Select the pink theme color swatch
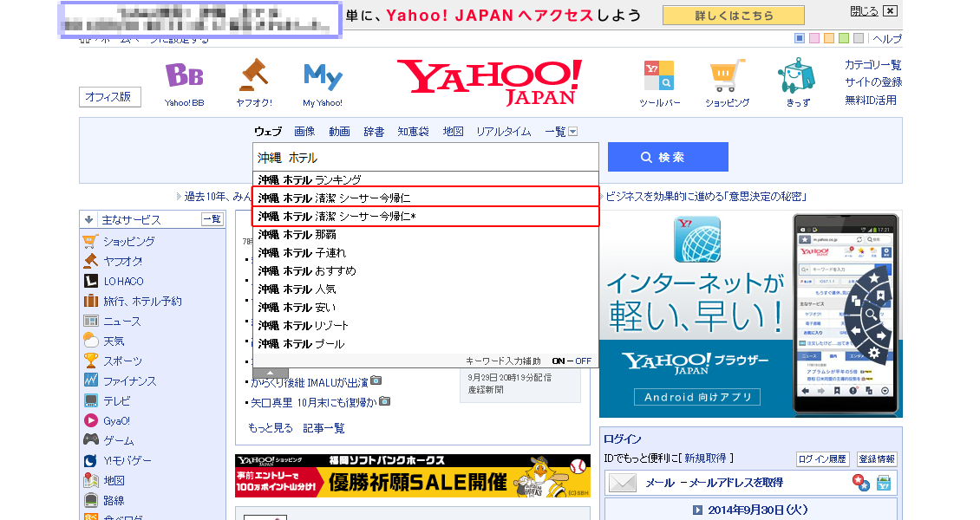This screenshot has height=520, width=980. pyautogui.click(x=814, y=39)
